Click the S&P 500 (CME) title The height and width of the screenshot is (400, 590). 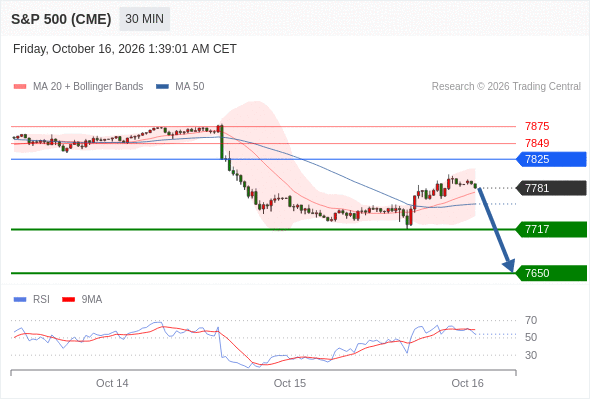tap(61, 19)
